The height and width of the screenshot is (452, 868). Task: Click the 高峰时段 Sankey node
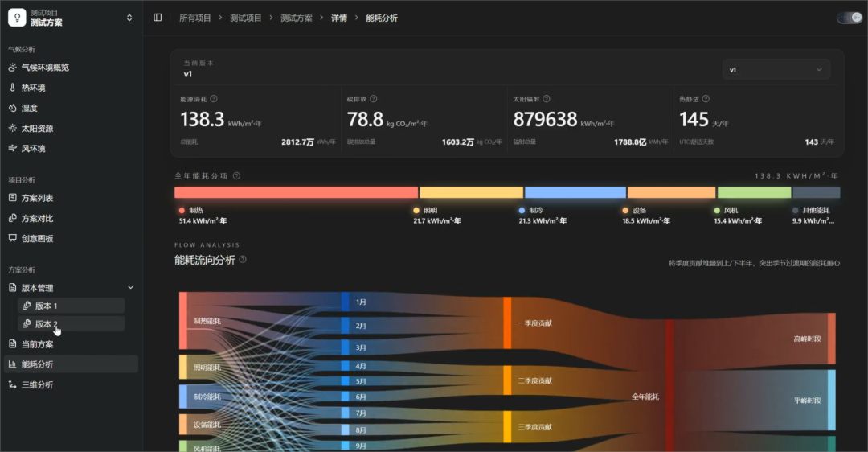[x=832, y=339]
